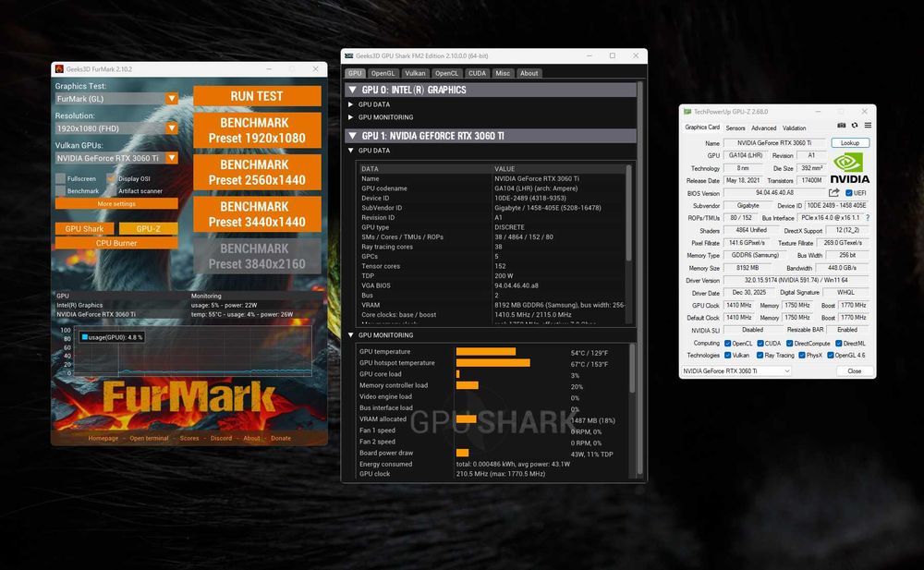Switch to the Advanced tab in GPU-Z
Image resolution: width=924 pixels, height=570 pixels.
pyautogui.click(x=764, y=127)
